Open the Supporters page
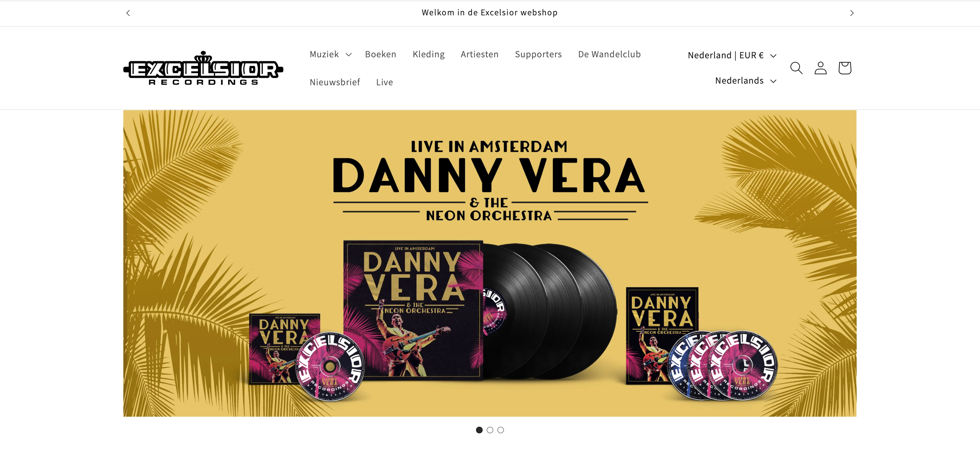The width and height of the screenshot is (980, 461). pos(538,54)
